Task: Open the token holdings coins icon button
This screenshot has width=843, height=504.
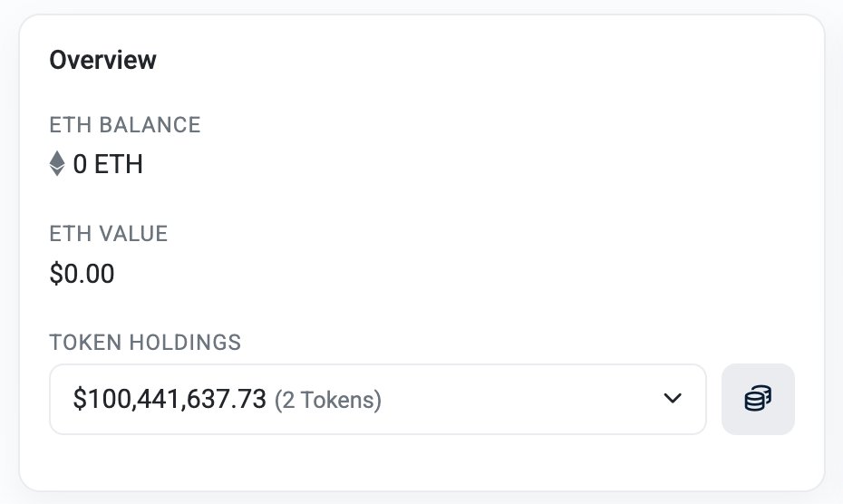Action: [x=758, y=399]
